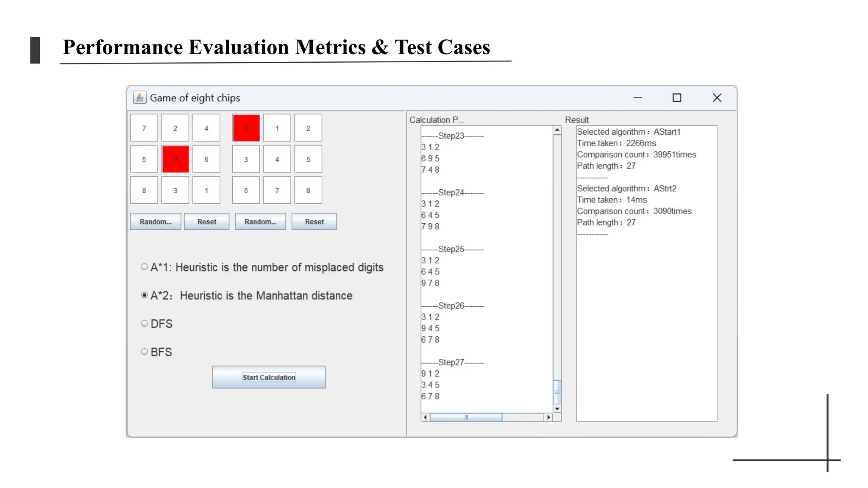Click Reset button under the left puzzle grid
The image size is (868, 488).
[x=207, y=222]
